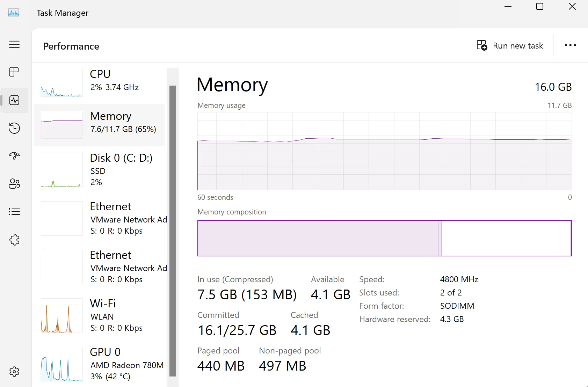Viewport: 588px width, 387px height.
Task: Open Task Manager settings gear
Action: click(14, 372)
